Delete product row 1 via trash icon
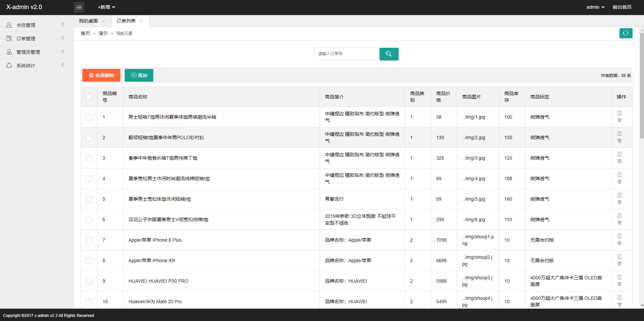644x321 pixels. 619,120
